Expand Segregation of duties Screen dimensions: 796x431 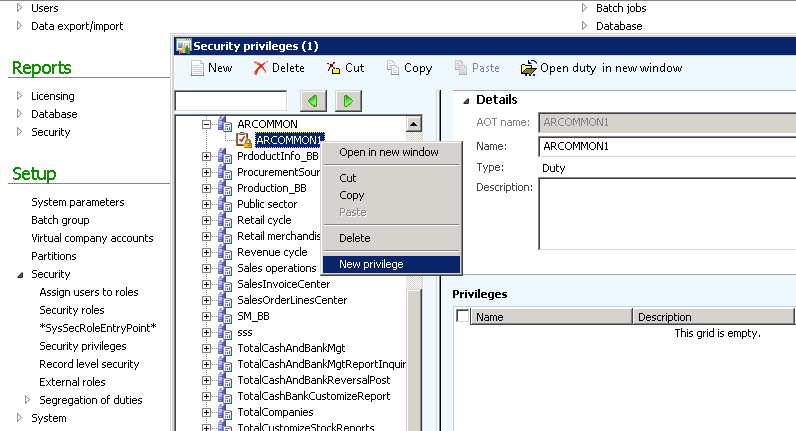(28, 400)
